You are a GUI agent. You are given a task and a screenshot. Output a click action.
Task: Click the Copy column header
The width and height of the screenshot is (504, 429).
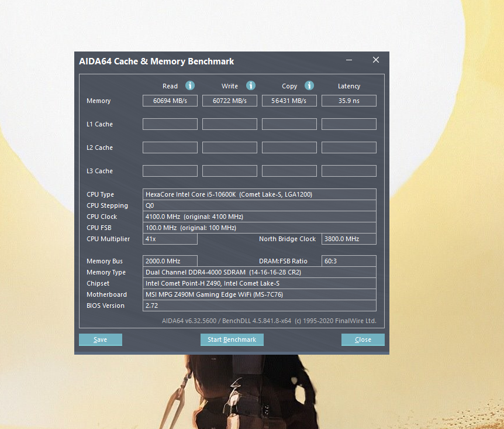coord(289,86)
